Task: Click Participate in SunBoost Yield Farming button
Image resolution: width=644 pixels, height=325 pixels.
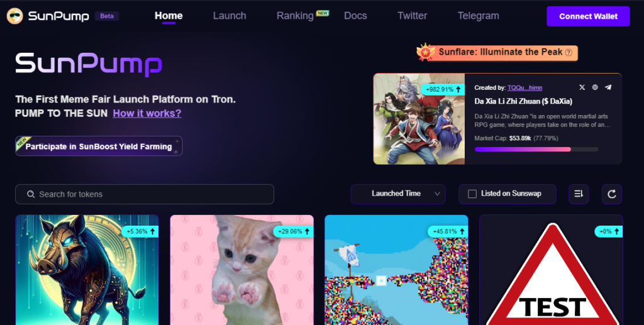Action: click(99, 146)
